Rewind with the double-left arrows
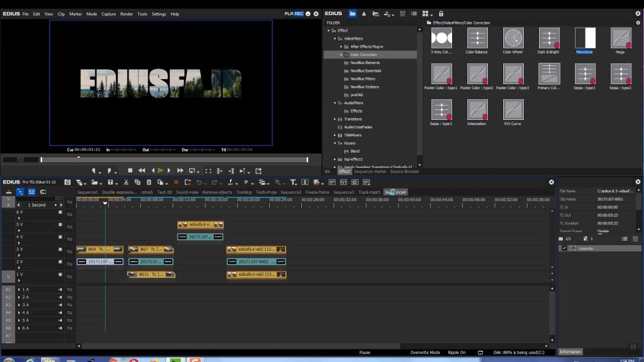Viewport: 644px width, 362px height. click(x=142, y=170)
